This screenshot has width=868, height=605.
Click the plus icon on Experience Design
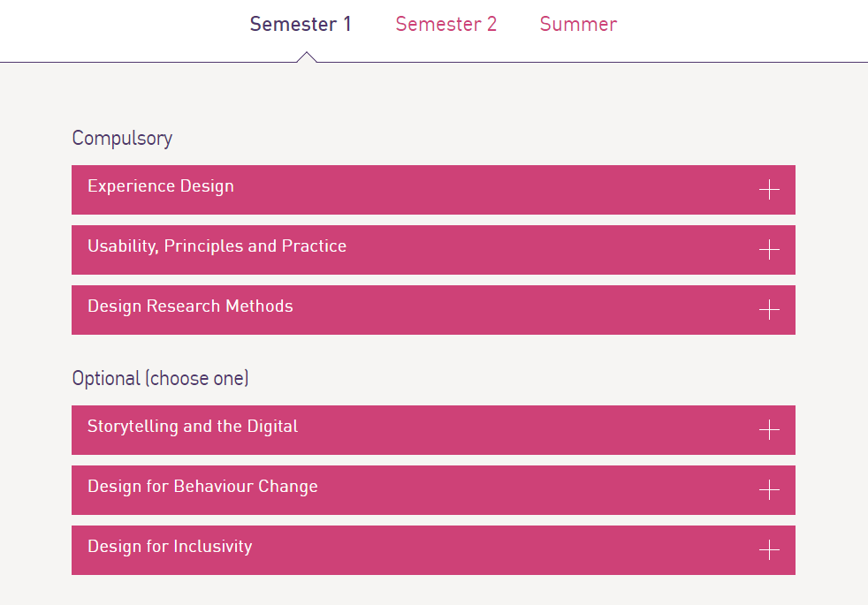(769, 190)
